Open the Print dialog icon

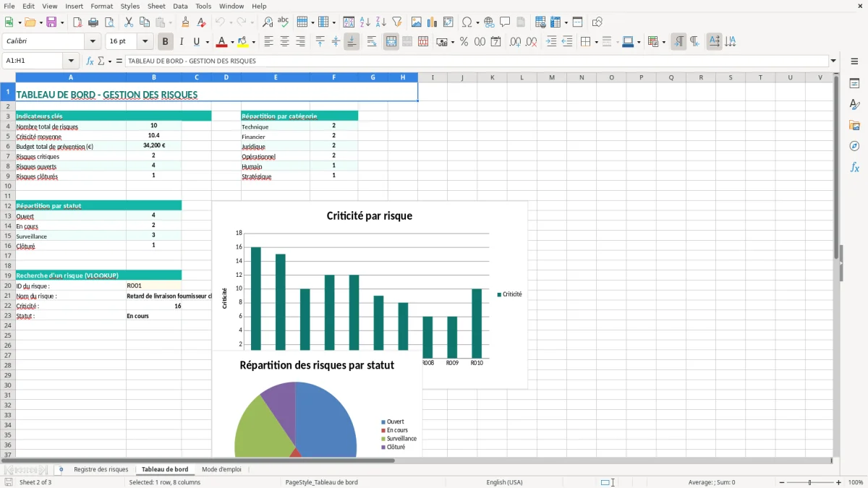coord(93,22)
